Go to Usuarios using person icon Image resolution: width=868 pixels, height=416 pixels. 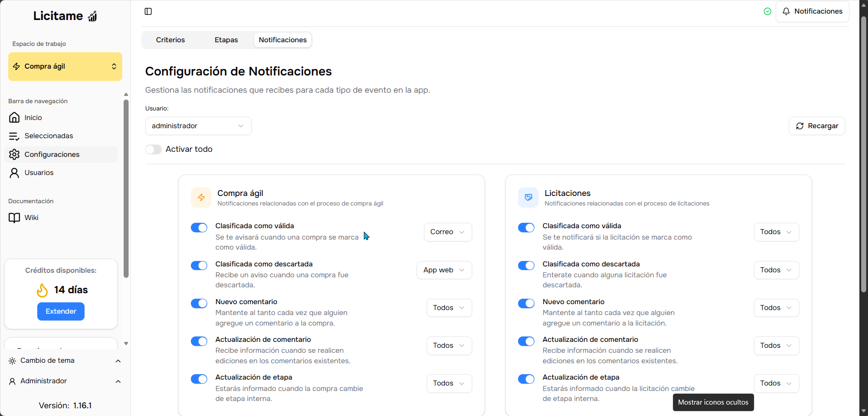pos(15,173)
